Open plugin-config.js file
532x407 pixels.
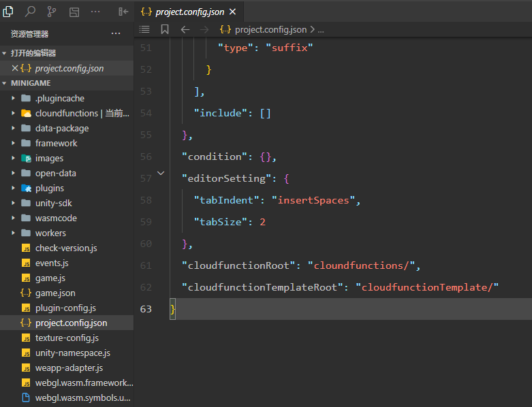67,308
